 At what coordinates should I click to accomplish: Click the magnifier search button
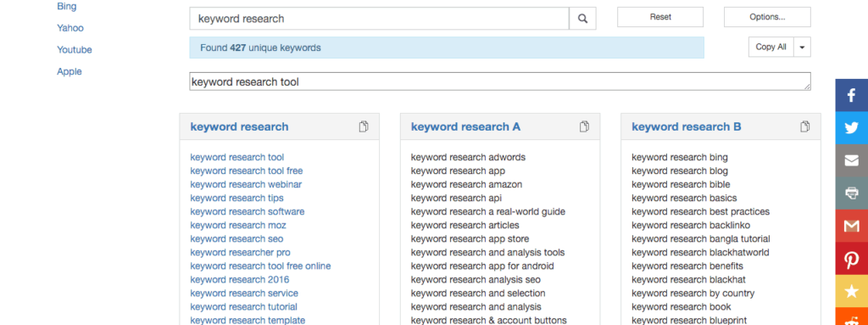tap(582, 19)
